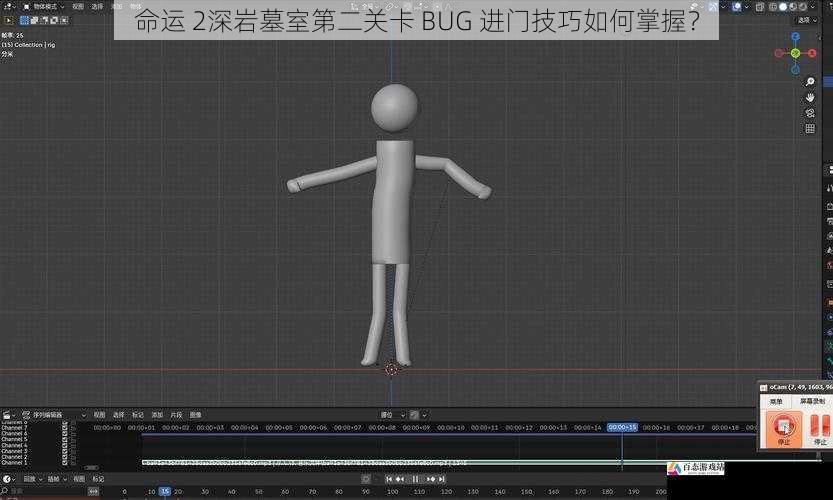Toggle the Channel 5 mute checkbox

(65, 439)
